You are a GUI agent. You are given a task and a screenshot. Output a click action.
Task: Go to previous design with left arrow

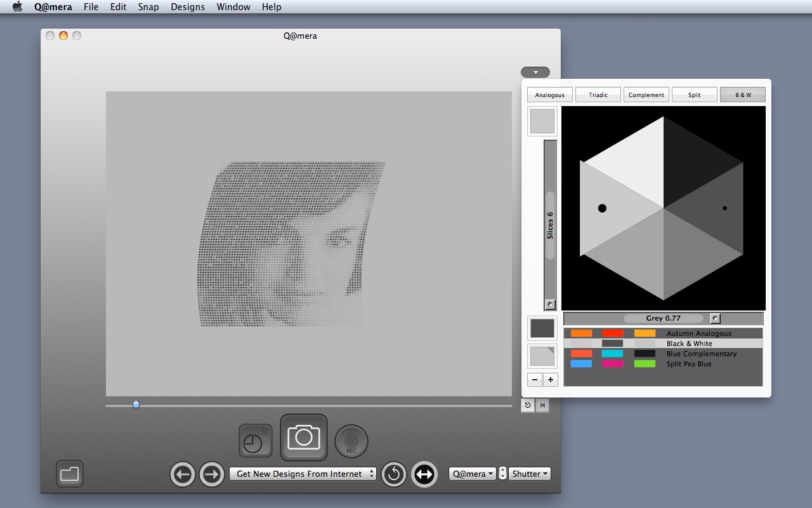183,474
